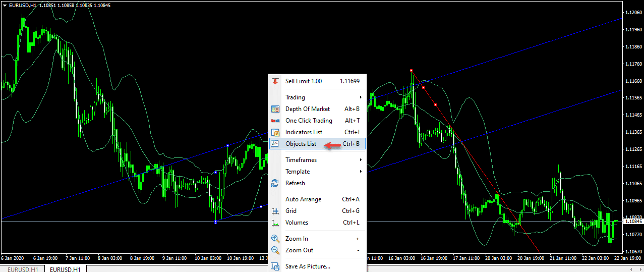Click the 1.10845 current price label
644x272 pixels.
633,222
